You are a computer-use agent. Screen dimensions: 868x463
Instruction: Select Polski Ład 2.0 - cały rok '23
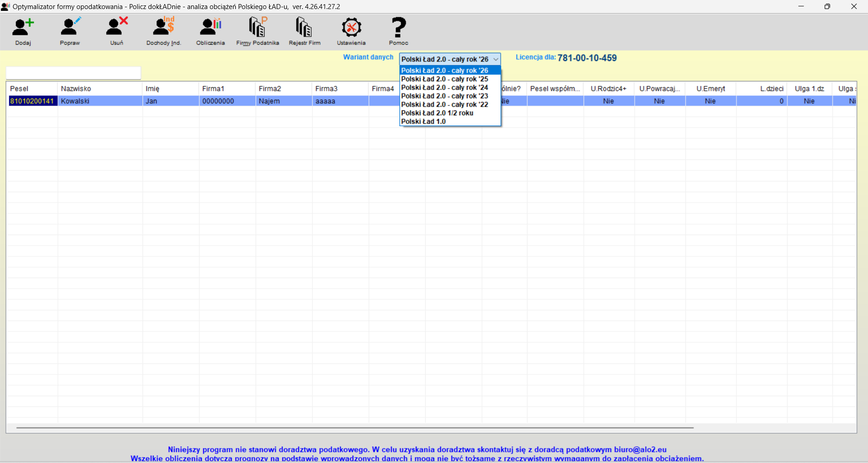[445, 96]
